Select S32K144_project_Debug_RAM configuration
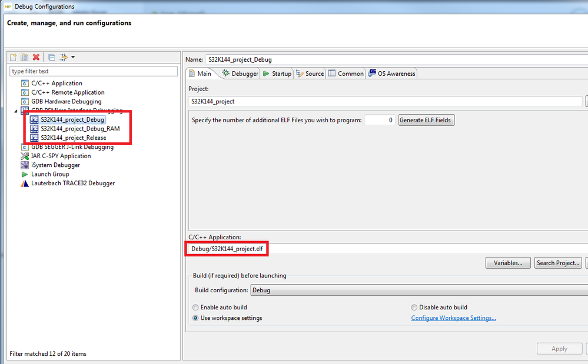 (80, 128)
